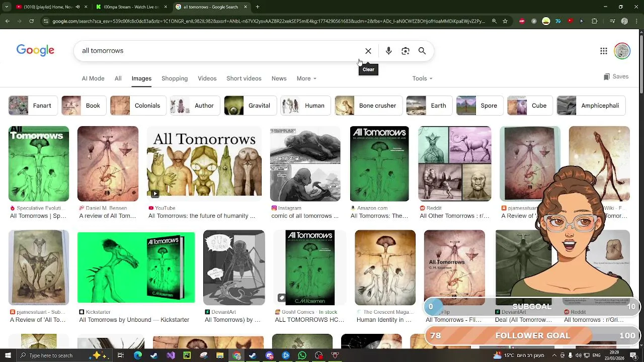The width and height of the screenshot is (644, 362).
Task: Start voice search with the microphone icon
Action: (x=388, y=51)
